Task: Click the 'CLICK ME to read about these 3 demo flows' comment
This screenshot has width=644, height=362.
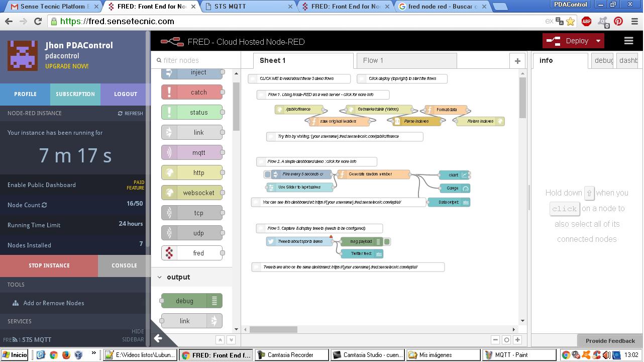Action: 299,78
